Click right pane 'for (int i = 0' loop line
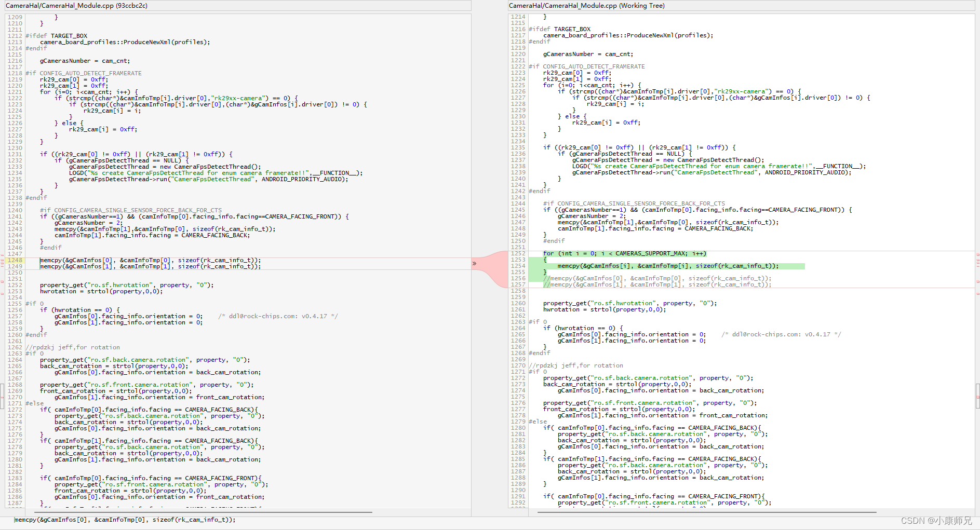This screenshot has height=530, width=980. click(x=625, y=253)
